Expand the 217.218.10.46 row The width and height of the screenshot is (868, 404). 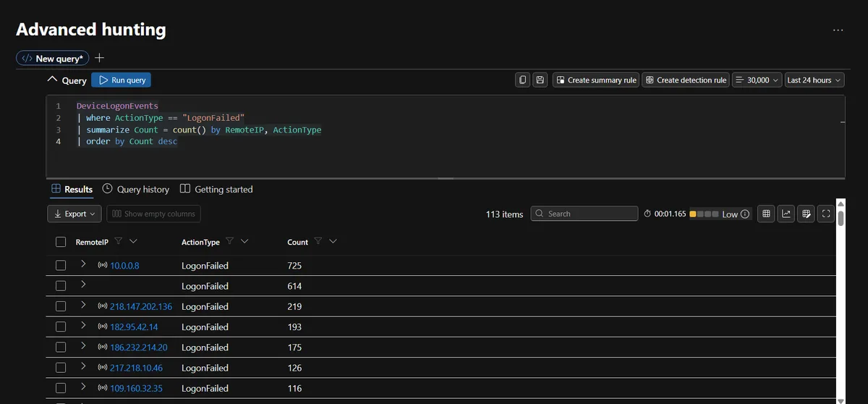coord(84,367)
